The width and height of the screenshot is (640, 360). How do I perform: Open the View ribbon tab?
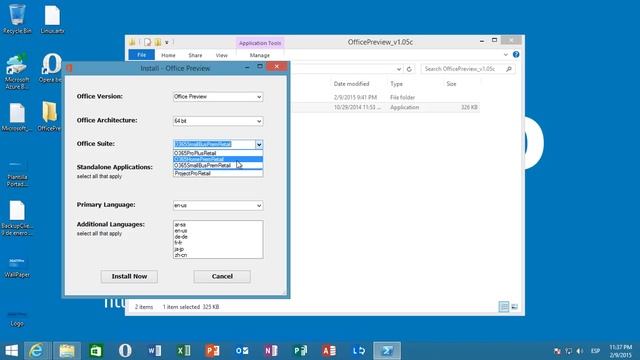pos(222,55)
